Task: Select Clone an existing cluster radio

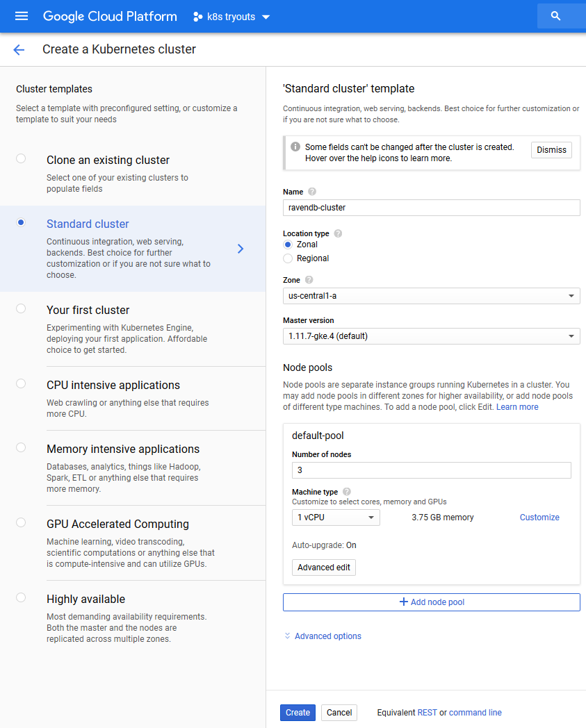Action: pyautogui.click(x=21, y=159)
